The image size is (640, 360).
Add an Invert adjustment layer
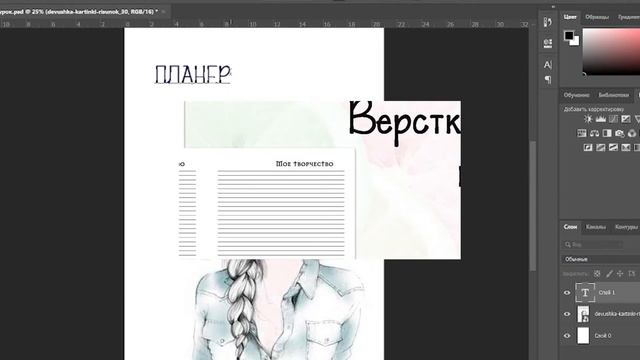588,147
